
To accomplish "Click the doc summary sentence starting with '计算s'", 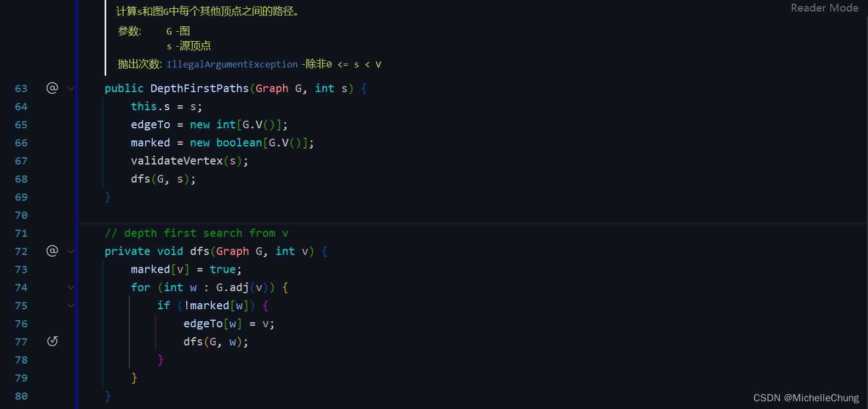I will (208, 11).
